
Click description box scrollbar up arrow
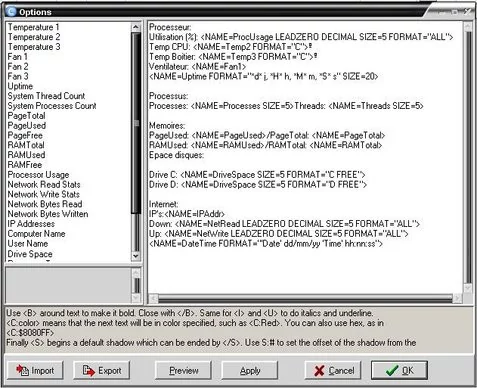coord(136,273)
